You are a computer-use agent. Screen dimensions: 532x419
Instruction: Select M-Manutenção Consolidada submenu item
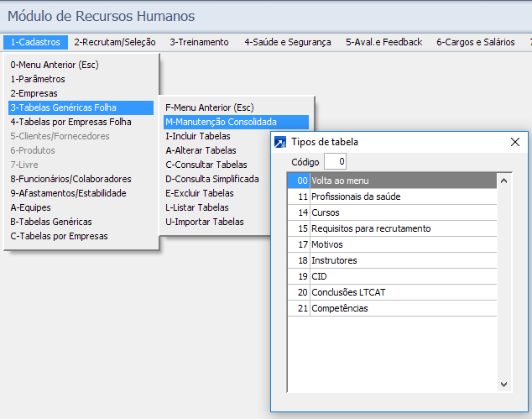tap(221, 122)
